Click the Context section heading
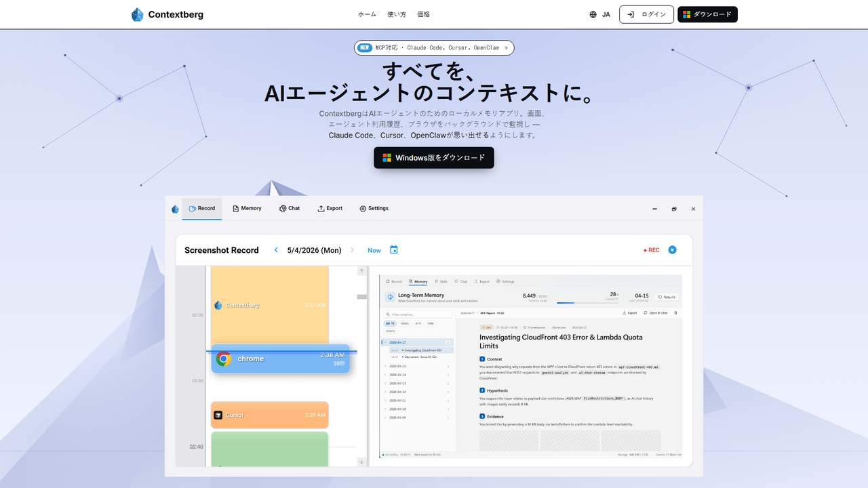Viewport: 868px width, 488px height. [491, 359]
